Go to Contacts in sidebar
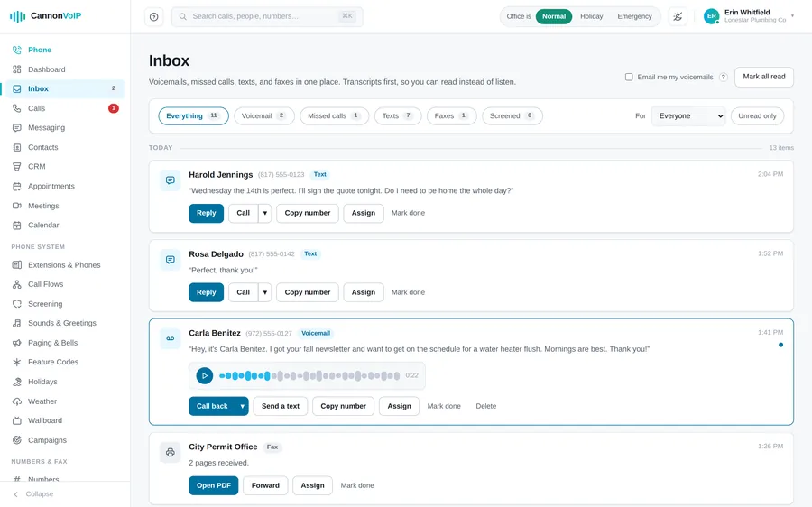The height and width of the screenshot is (507, 812). [x=65, y=147]
